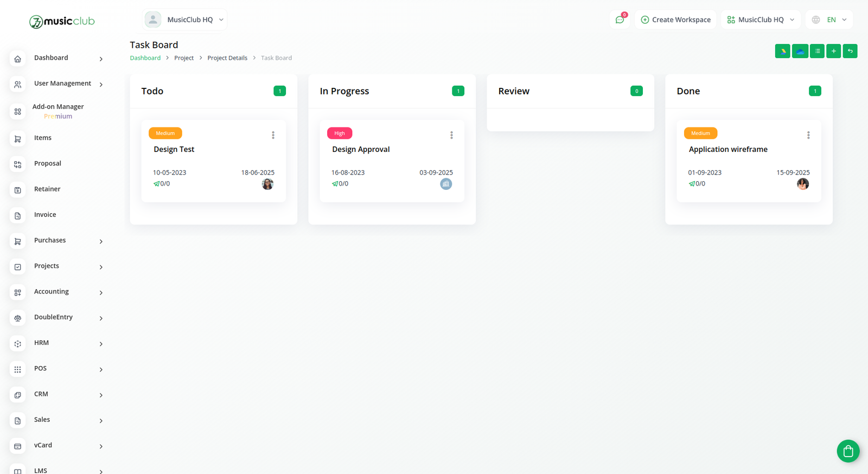Expand the HRM submenu chevron
This screenshot has width=868, height=474.
101,344
